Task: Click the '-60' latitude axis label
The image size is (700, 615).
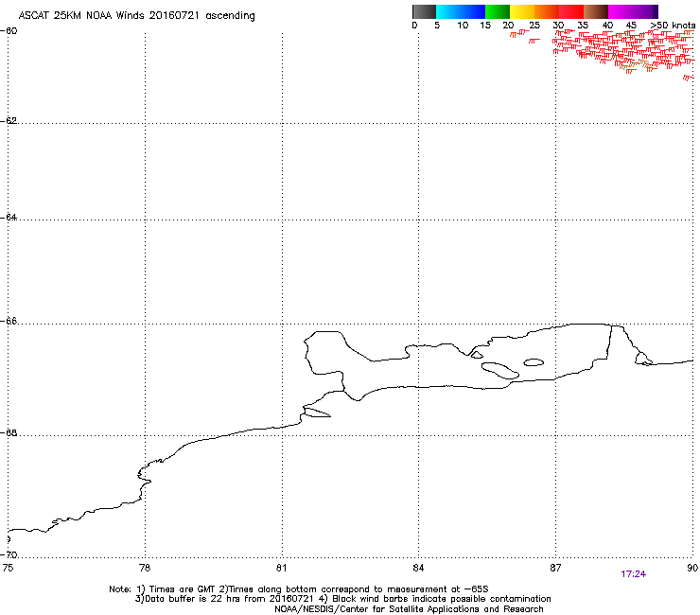Action: 9,31
